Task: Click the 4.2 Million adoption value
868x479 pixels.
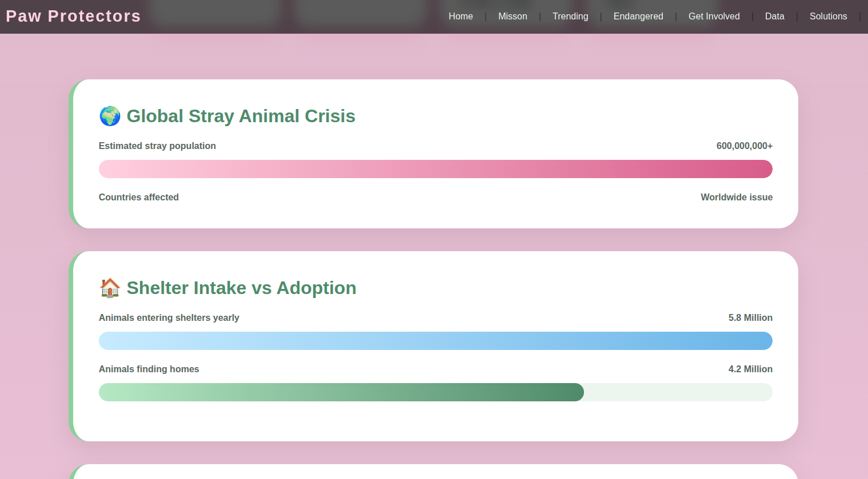Action: click(750, 369)
